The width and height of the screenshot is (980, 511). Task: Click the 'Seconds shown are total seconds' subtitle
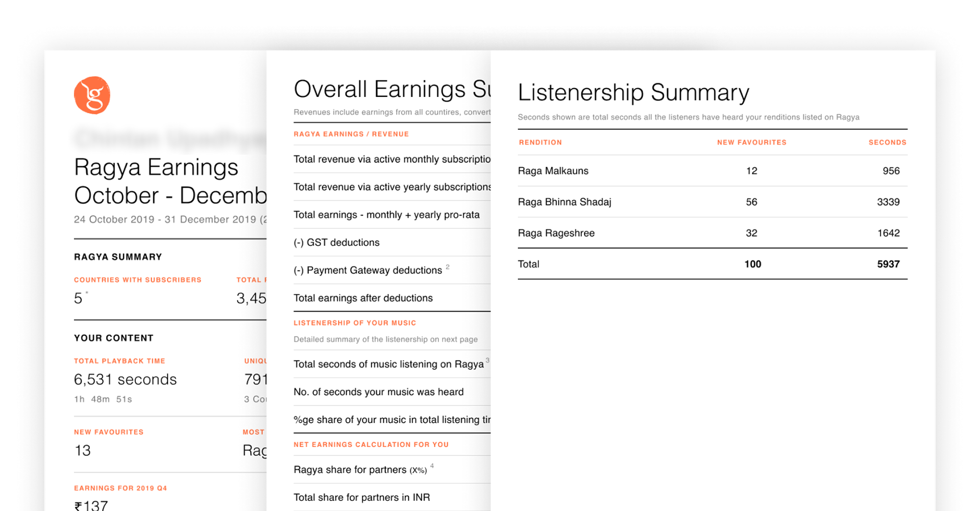coord(689,117)
